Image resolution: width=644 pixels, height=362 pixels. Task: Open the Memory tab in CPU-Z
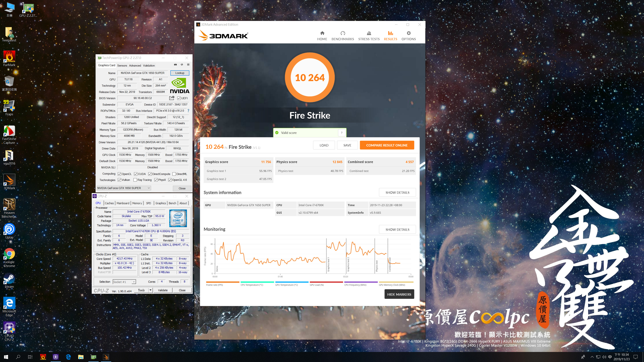[137, 203]
